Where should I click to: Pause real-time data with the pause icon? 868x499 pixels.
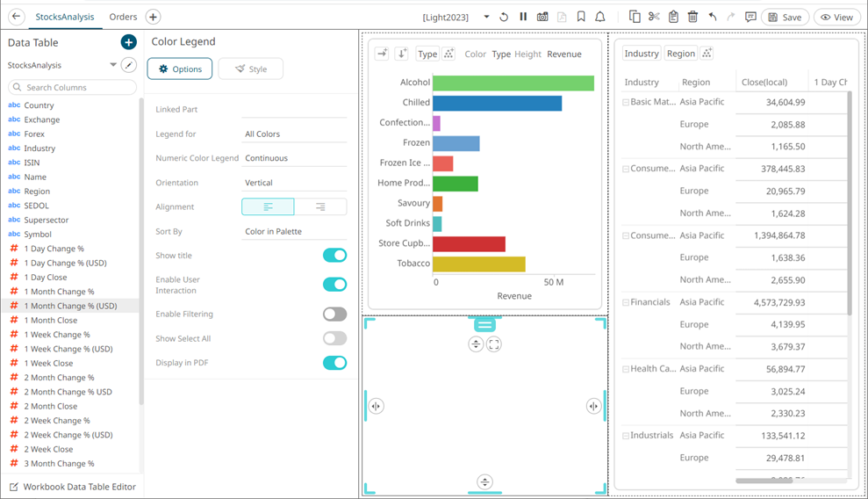click(x=523, y=17)
